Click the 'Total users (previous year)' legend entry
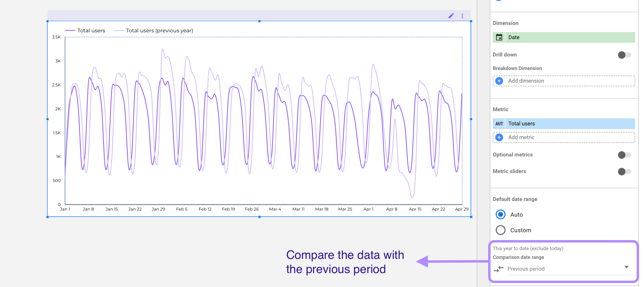The image size is (644, 287). (x=153, y=31)
